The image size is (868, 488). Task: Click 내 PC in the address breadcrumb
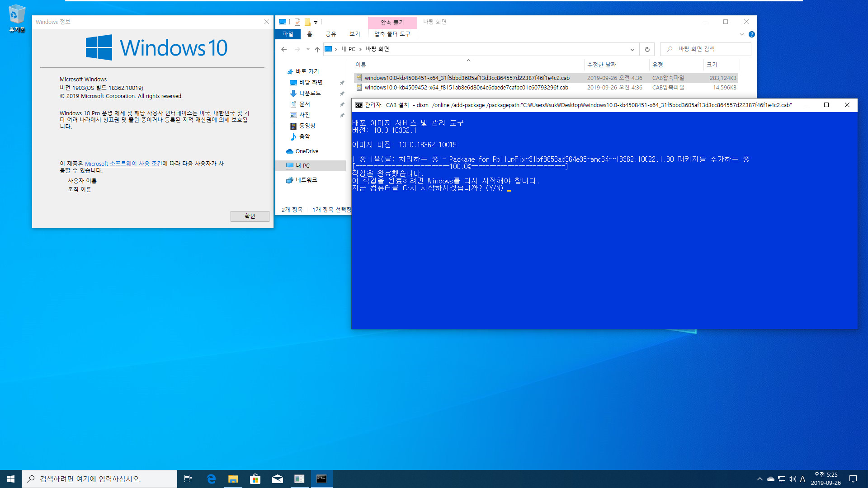348,49
